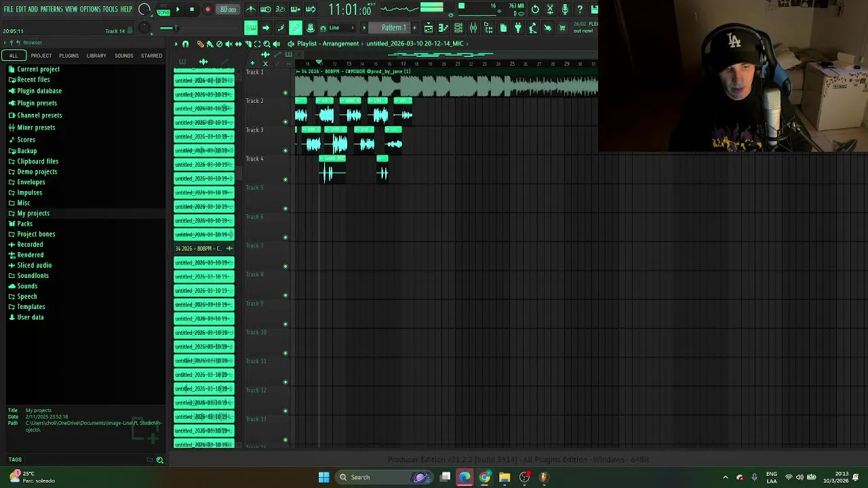Select the Mute tool in Playlist
Image resolution: width=868 pixels, height=488 pixels.
click(229, 43)
